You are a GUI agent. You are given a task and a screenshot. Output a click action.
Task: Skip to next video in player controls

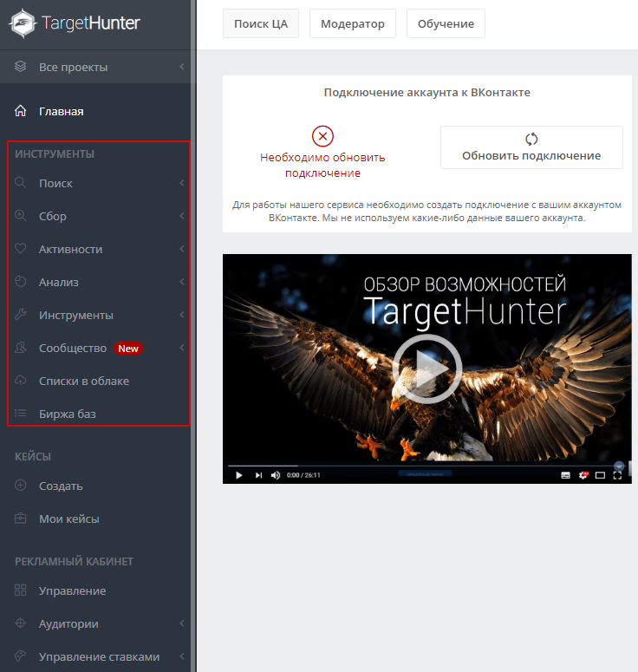(258, 475)
